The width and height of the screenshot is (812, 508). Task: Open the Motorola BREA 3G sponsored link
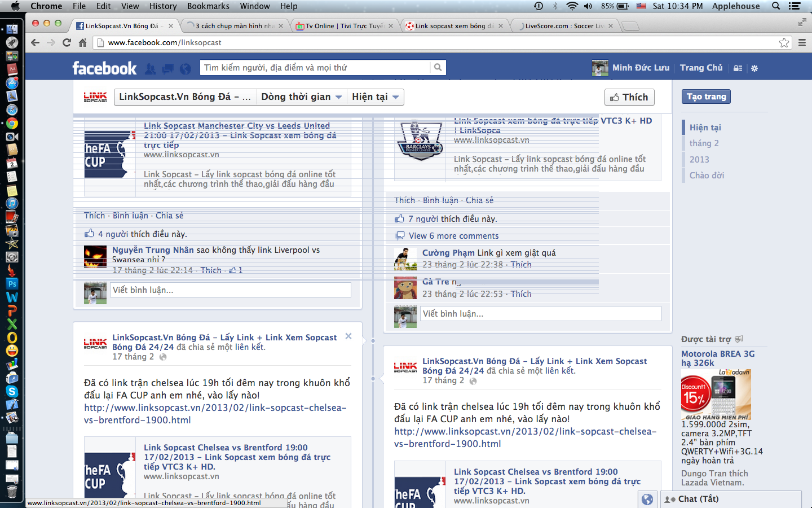pos(718,358)
